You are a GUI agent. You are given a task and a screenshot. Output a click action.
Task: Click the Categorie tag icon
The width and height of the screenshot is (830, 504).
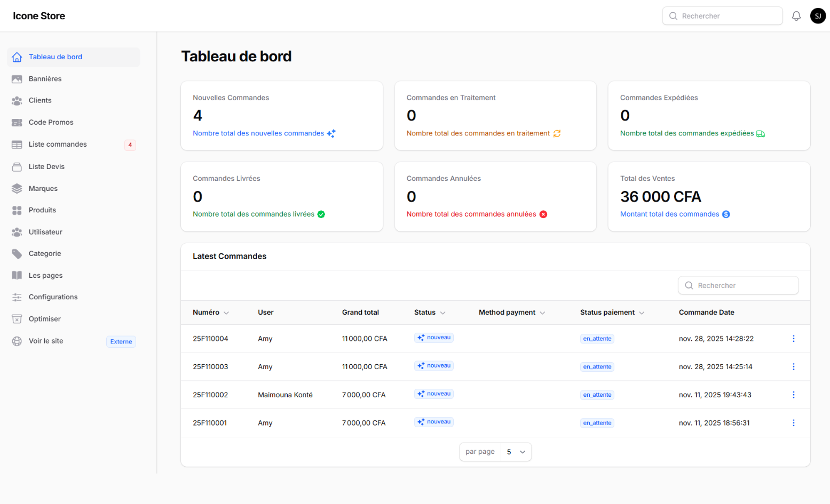click(17, 254)
